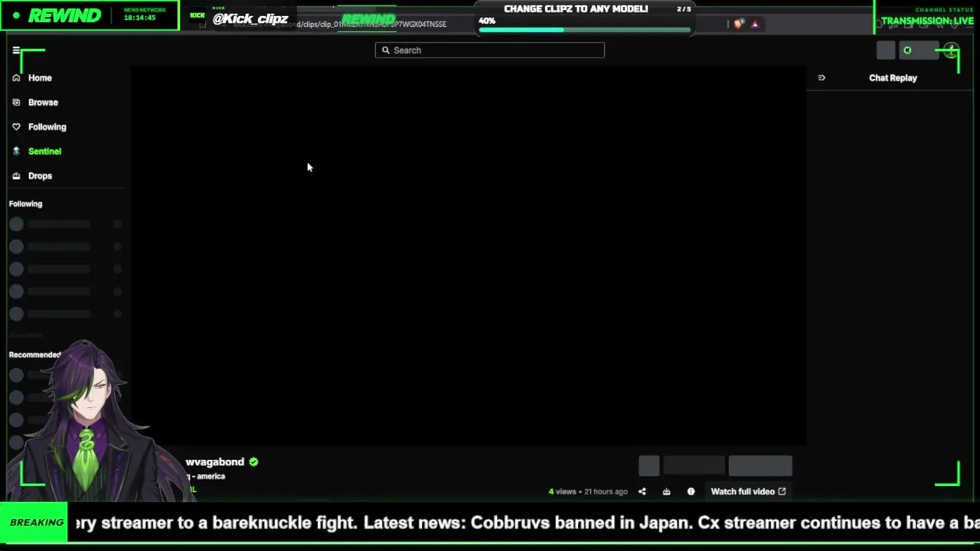Open the hamburger sidebar menu
980x551 pixels.
[15, 51]
